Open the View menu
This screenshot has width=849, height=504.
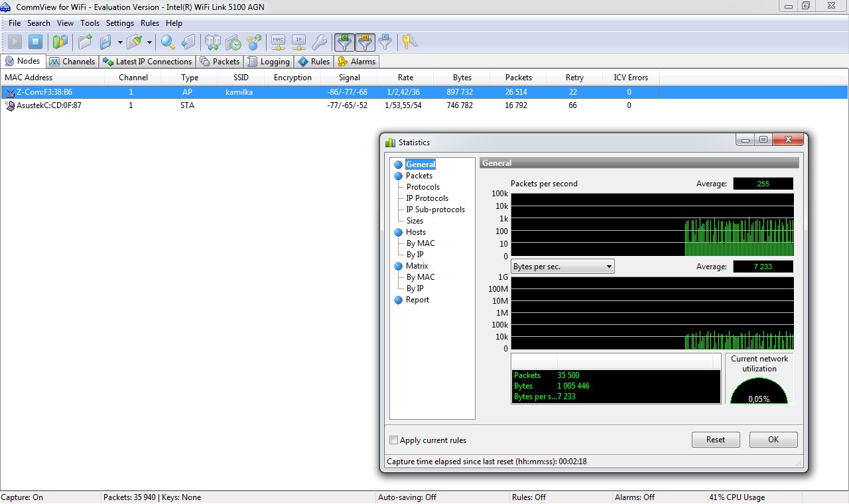point(65,23)
